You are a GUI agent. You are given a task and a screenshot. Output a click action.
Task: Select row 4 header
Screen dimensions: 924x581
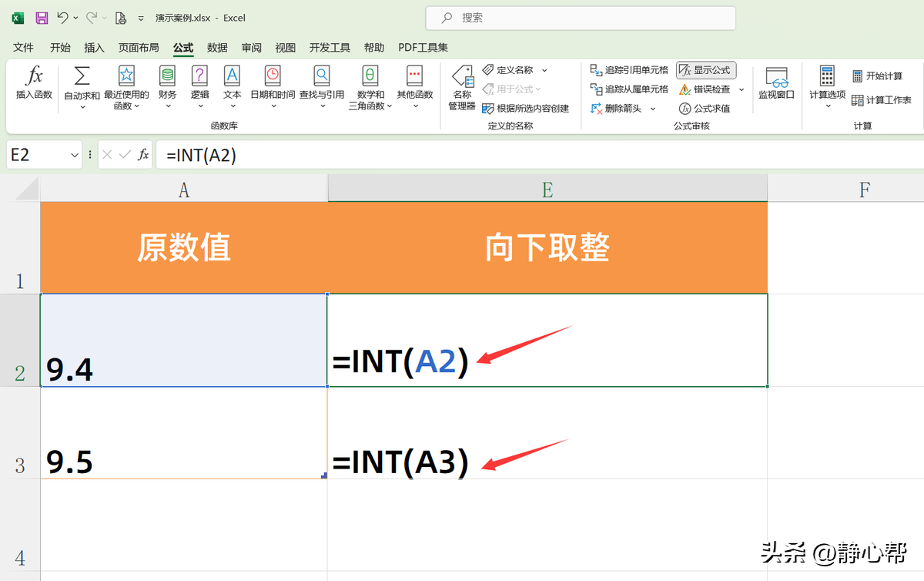(20, 525)
